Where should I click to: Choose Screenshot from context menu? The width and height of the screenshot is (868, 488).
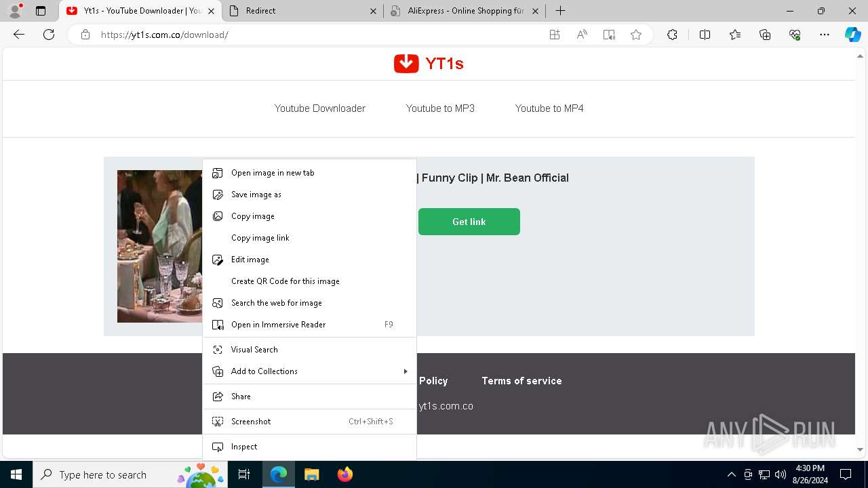309,422
